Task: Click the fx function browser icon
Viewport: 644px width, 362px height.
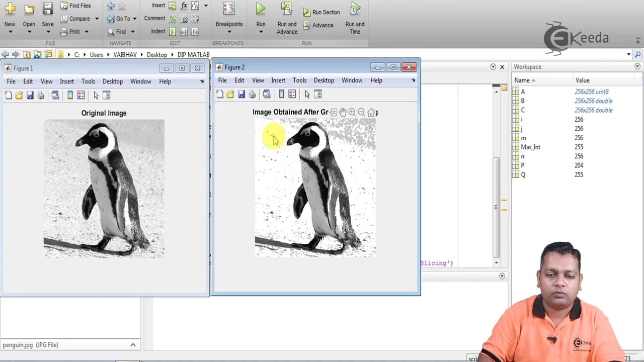Action: pos(184,6)
